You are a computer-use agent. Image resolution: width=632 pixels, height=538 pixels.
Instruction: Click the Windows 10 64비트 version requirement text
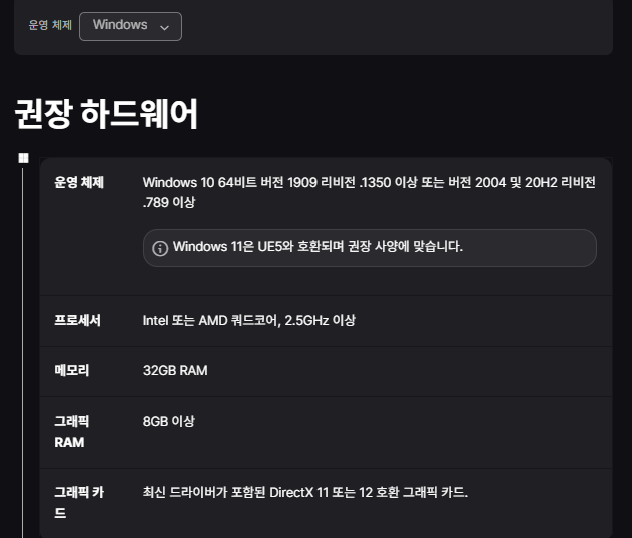coord(369,192)
